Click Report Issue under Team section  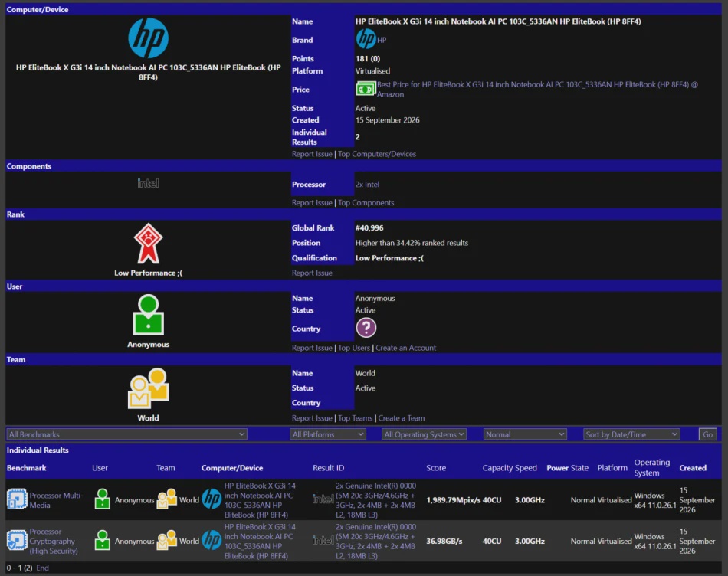[312, 418]
